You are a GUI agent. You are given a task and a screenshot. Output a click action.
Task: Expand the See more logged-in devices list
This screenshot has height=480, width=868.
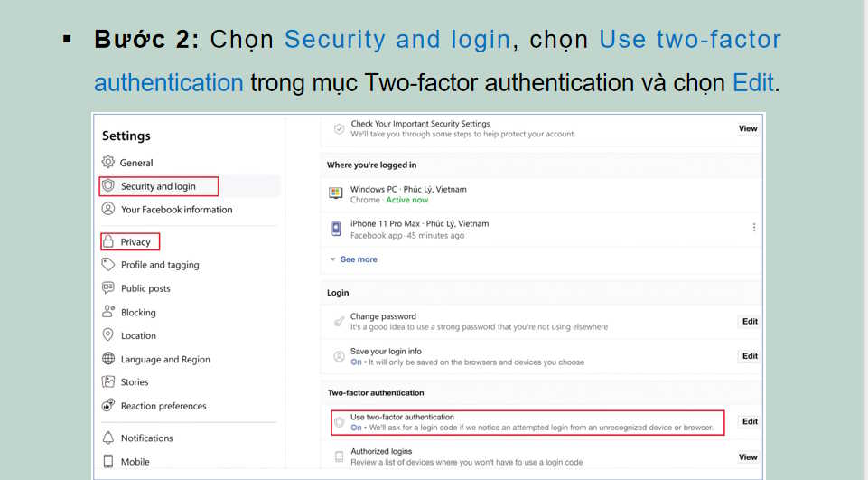click(358, 259)
